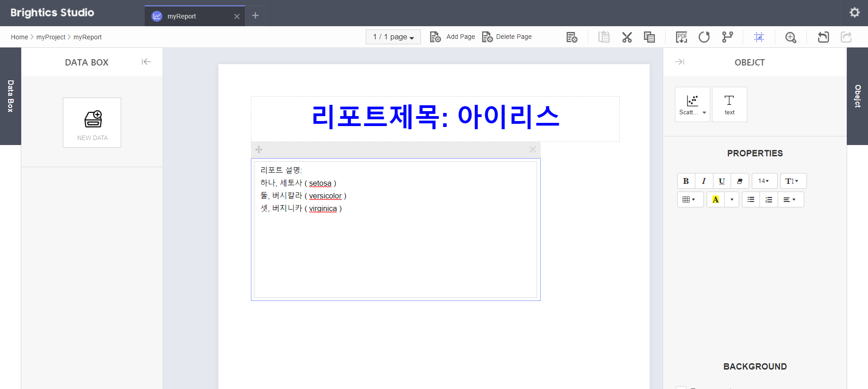
Task: Open text color picker dropdown arrow
Action: (x=732, y=200)
